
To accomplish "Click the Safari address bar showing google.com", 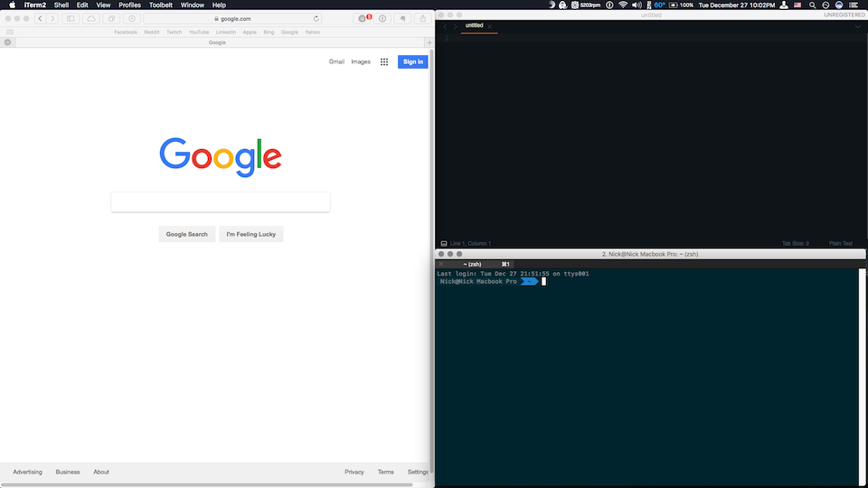I will pyautogui.click(x=232, y=18).
